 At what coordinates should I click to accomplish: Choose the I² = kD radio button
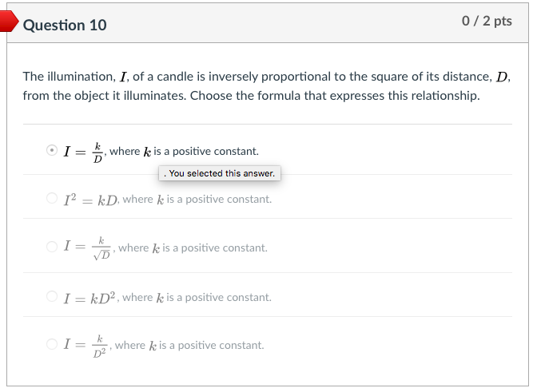click(52, 199)
